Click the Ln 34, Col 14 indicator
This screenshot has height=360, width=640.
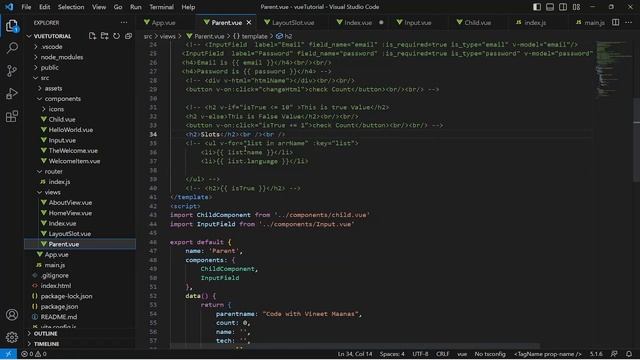(x=355, y=354)
